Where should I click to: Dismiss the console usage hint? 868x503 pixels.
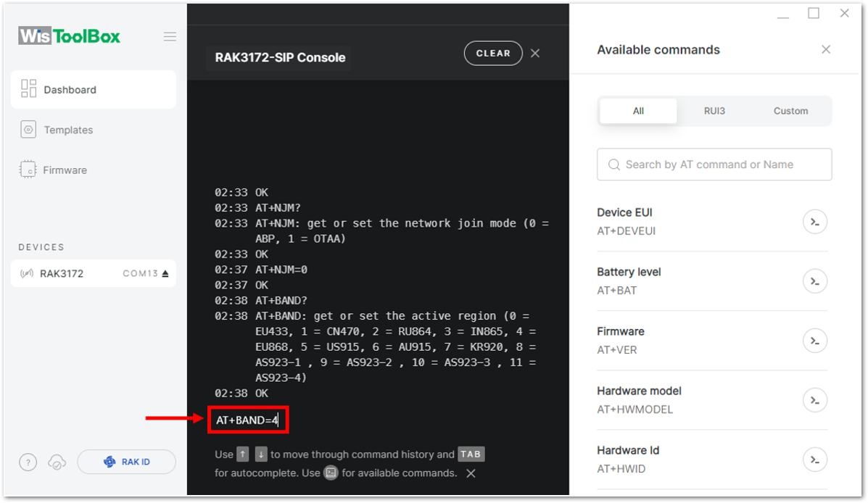point(471,473)
